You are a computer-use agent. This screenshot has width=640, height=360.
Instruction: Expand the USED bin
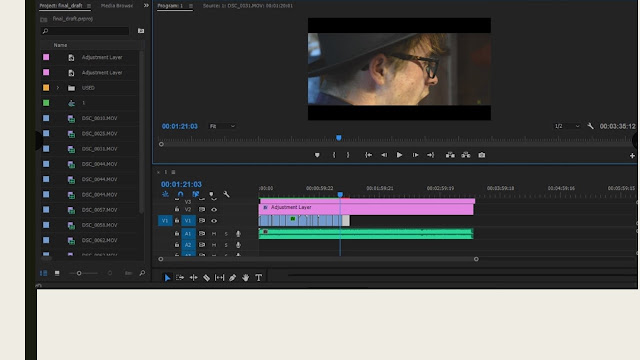pos(58,88)
